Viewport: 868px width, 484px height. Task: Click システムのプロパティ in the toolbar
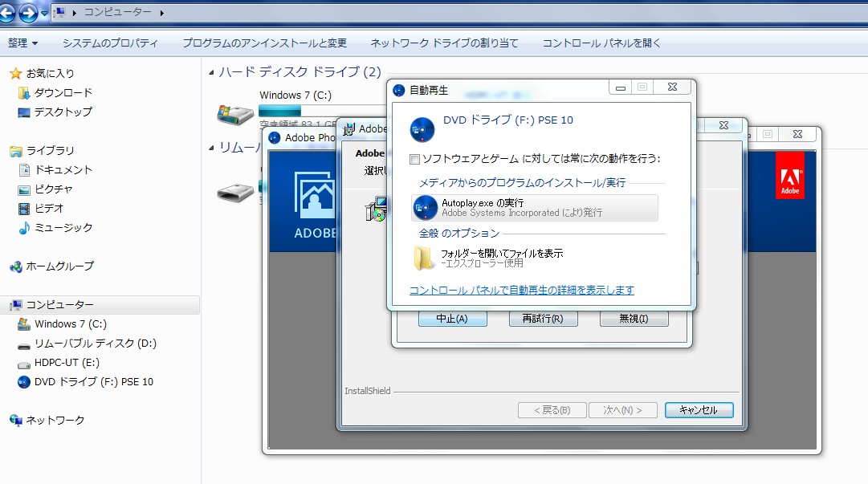coord(110,43)
